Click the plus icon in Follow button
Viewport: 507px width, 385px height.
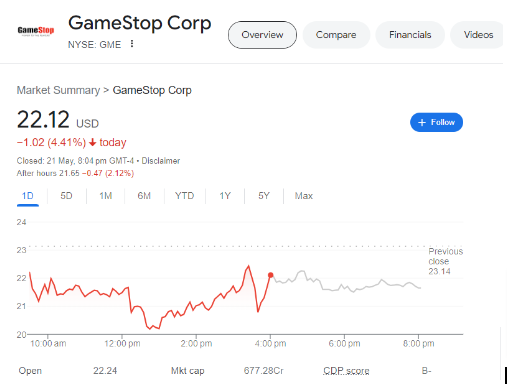pyautogui.click(x=422, y=122)
